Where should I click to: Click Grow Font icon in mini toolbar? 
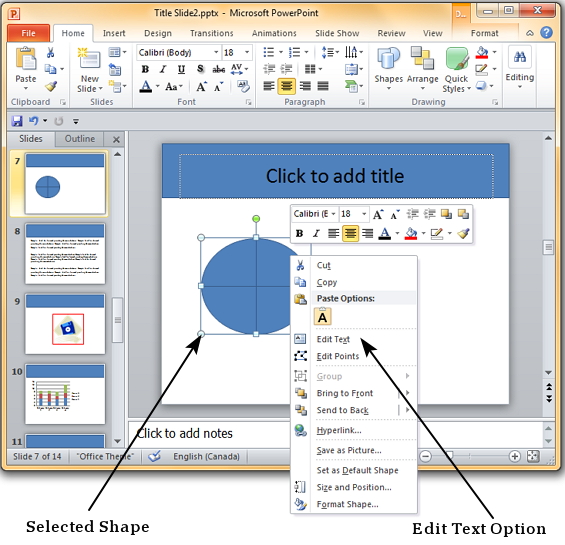click(378, 214)
